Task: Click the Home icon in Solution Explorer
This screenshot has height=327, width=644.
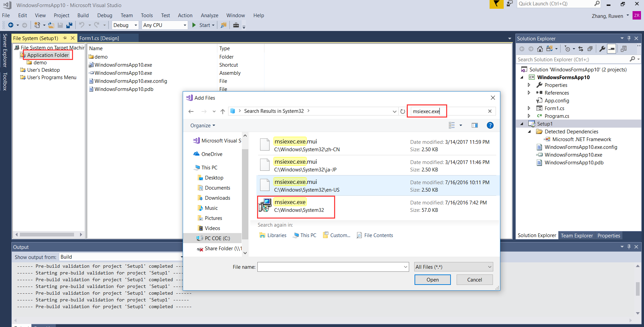Action: coord(540,49)
